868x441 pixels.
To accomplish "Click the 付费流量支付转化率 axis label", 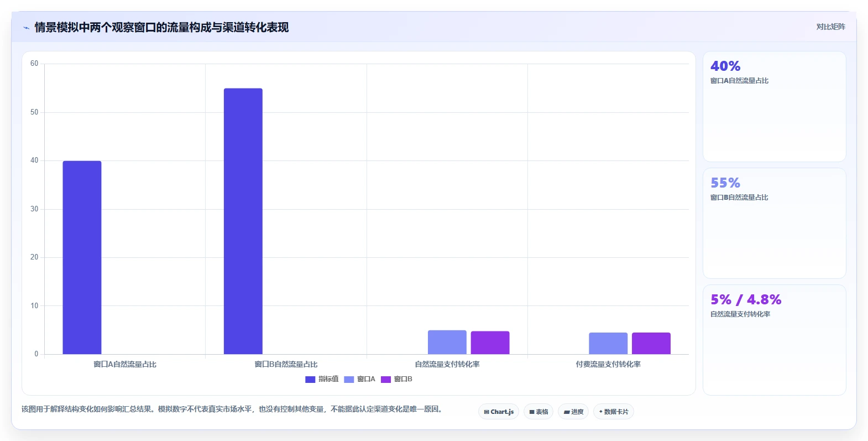I will coord(608,365).
